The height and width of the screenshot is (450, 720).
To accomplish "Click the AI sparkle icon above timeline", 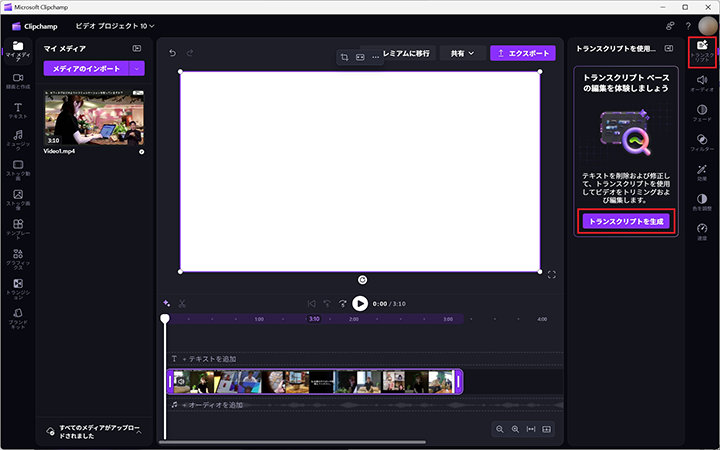I will point(167,303).
